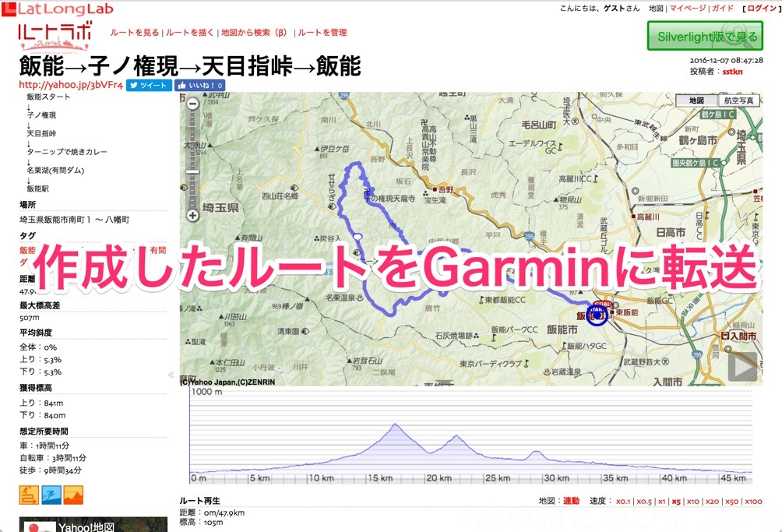Click the route playback play button on map

tap(742, 367)
